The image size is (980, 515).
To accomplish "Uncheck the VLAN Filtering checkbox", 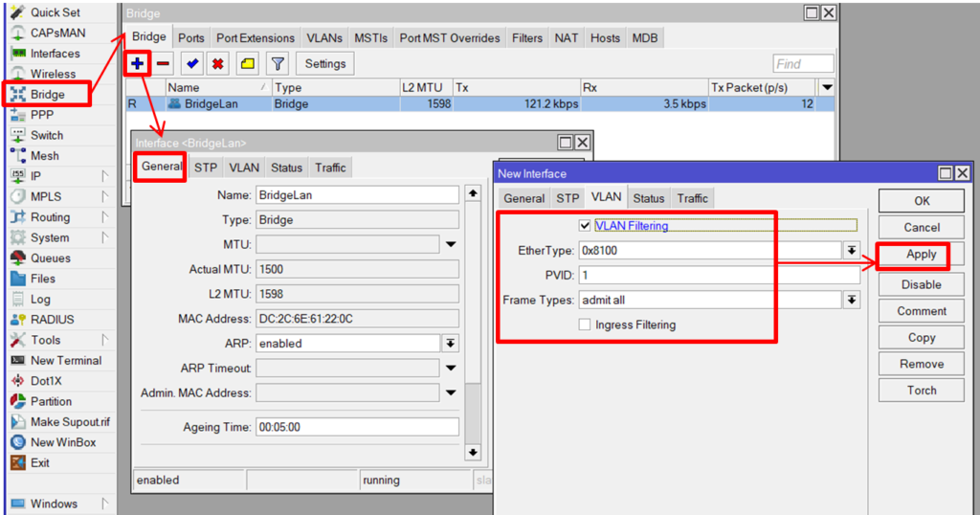I will coord(585,226).
